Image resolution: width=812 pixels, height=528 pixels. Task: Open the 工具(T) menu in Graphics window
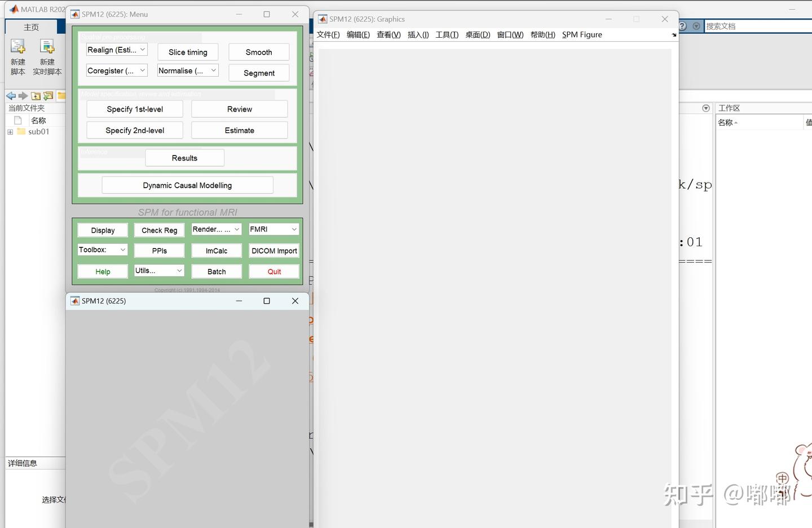(447, 35)
